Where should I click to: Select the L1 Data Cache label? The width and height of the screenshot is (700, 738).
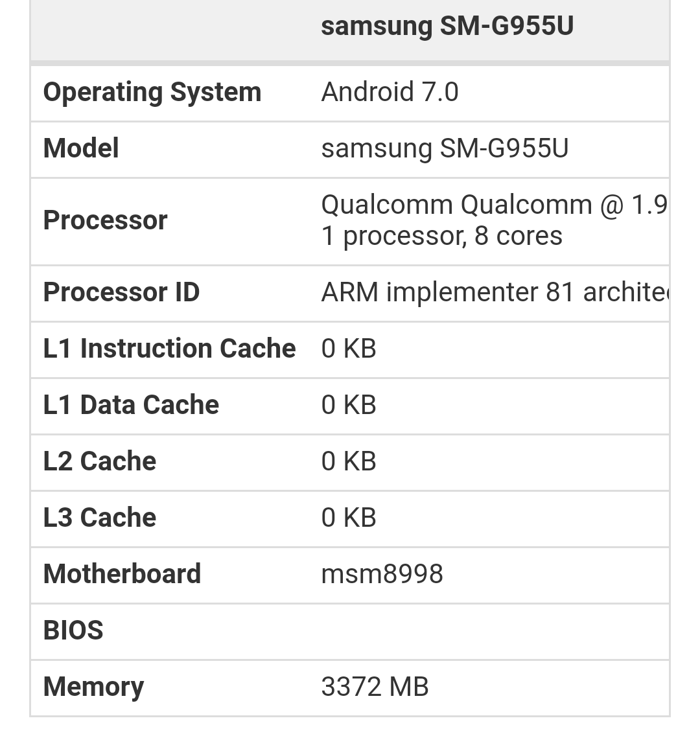click(131, 405)
